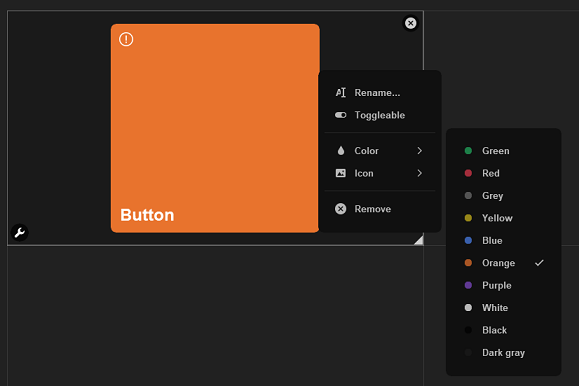Screen dimensions: 579x386
Task: Close the widget panel with X icon
Action: 410,23
